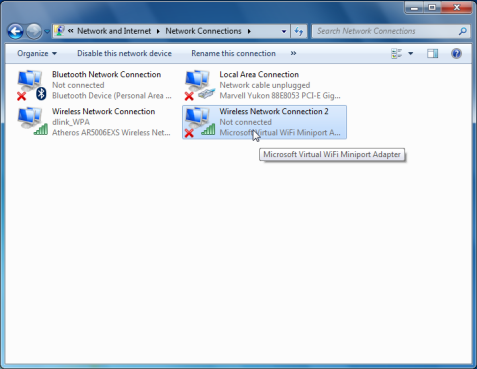
Task: Click the Change your view icon
Action: (x=396, y=53)
